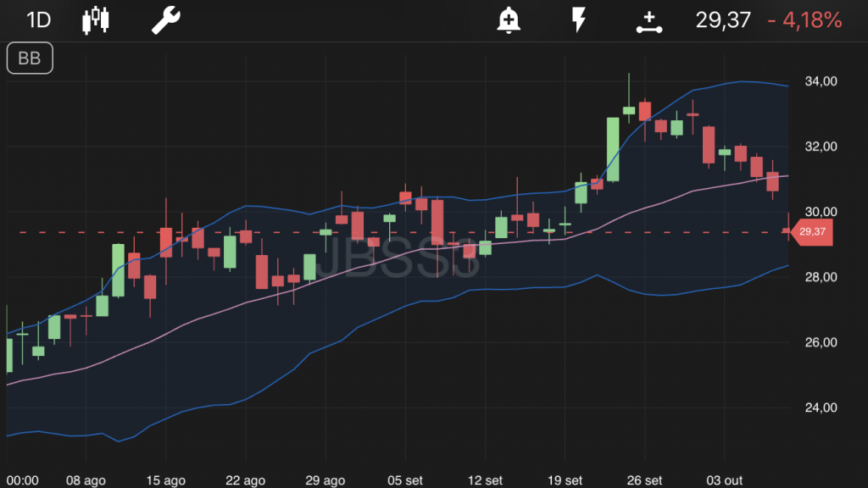Click the 00:00 time axis label
The width and height of the screenshot is (868, 488).
(23, 480)
